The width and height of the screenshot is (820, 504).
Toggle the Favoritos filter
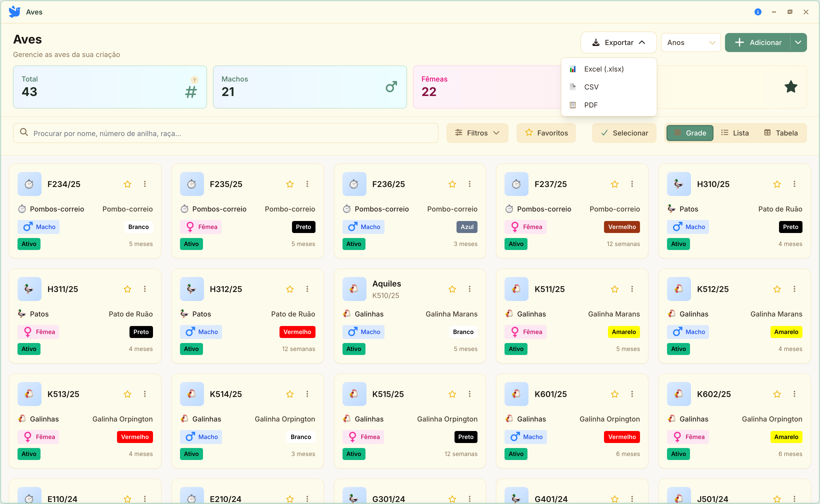pyautogui.click(x=546, y=133)
